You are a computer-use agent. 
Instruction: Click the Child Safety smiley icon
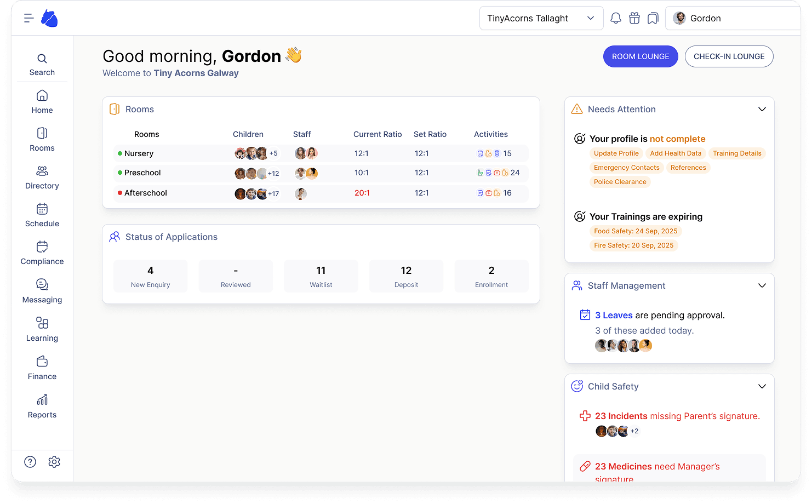[x=577, y=386]
